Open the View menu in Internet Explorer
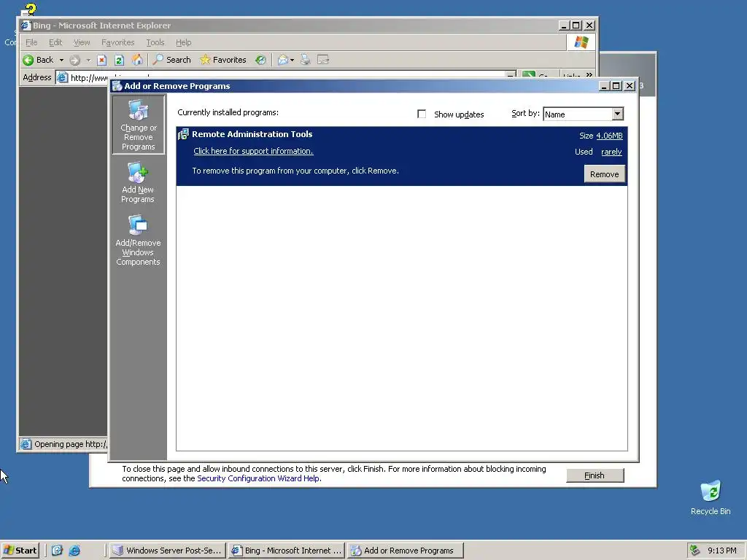The width and height of the screenshot is (747, 560). point(82,42)
